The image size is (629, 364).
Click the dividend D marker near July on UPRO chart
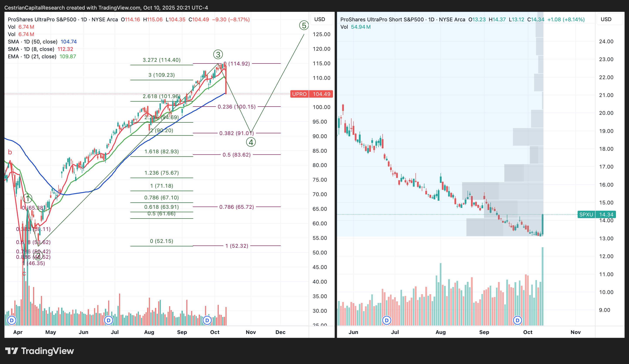click(108, 320)
